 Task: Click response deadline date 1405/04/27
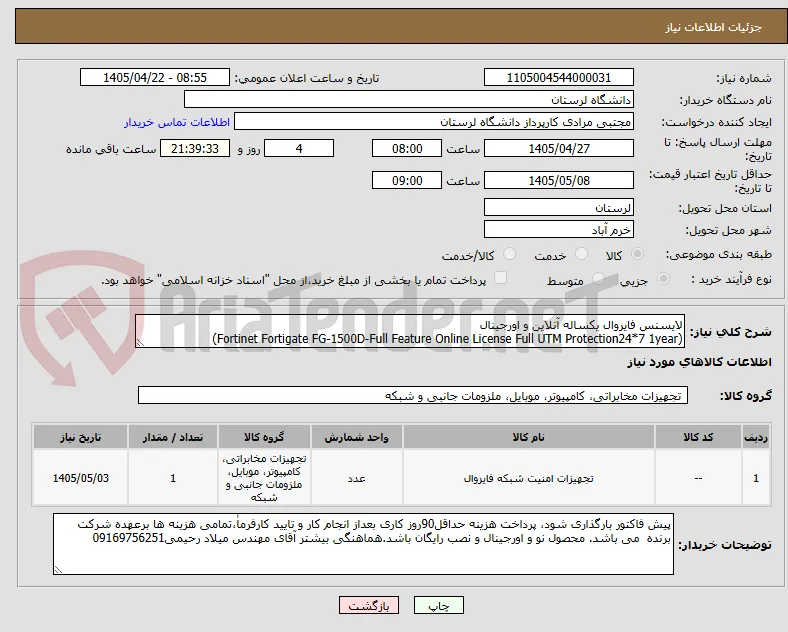point(559,148)
